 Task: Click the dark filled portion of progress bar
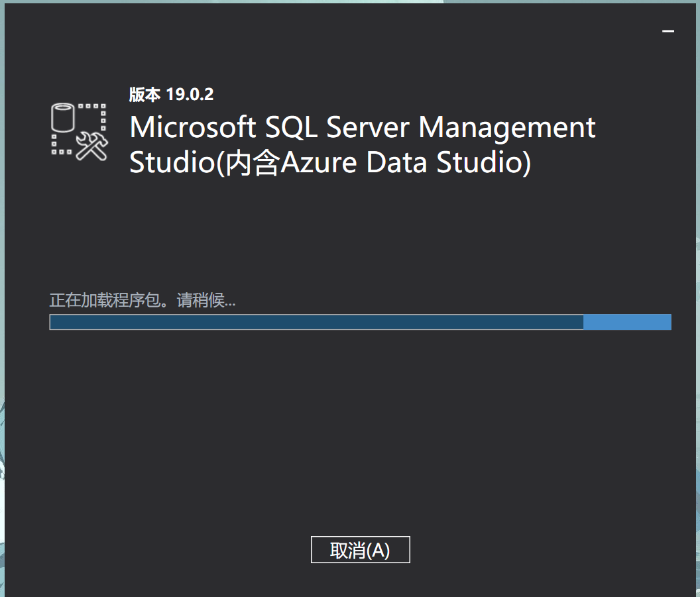[316, 322]
